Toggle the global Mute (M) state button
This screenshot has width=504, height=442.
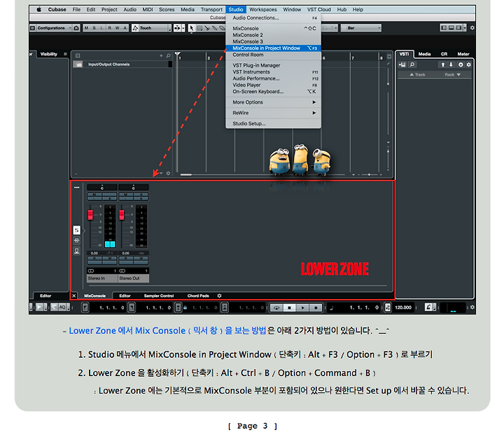86,28
